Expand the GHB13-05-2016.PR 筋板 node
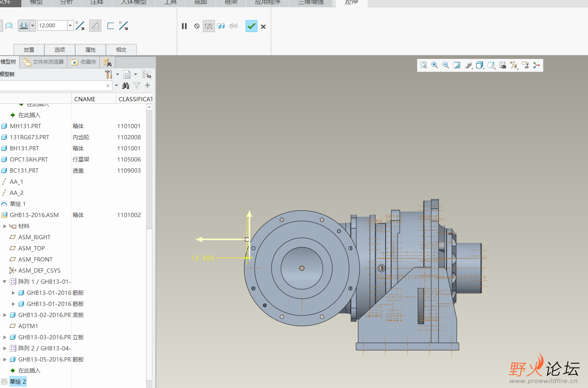 click(x=5, y=359)
